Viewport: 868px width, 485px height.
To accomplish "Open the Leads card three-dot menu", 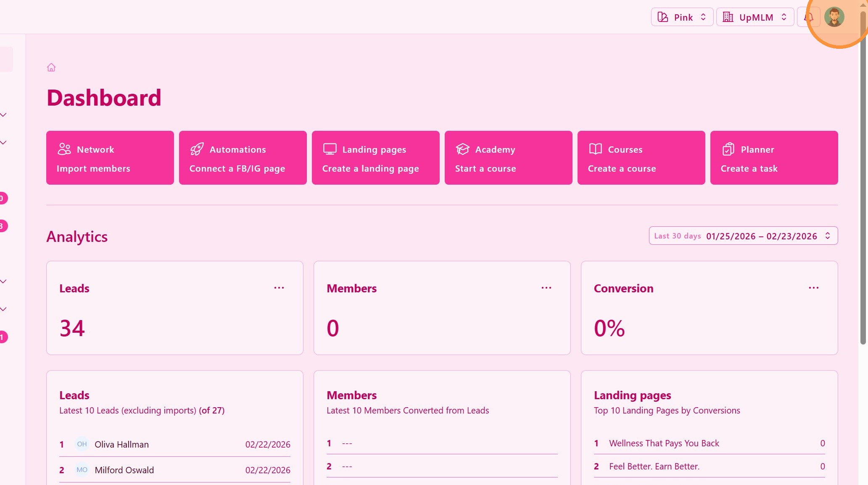I will pos(279,288).
